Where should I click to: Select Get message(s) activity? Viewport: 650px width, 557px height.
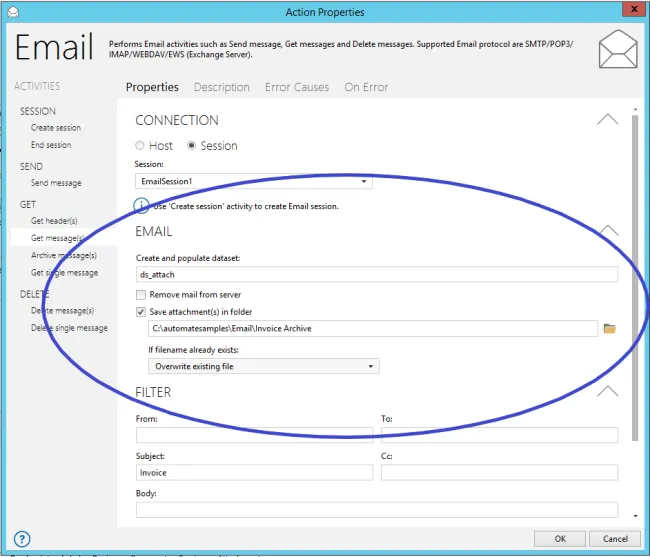coord(58,238)
